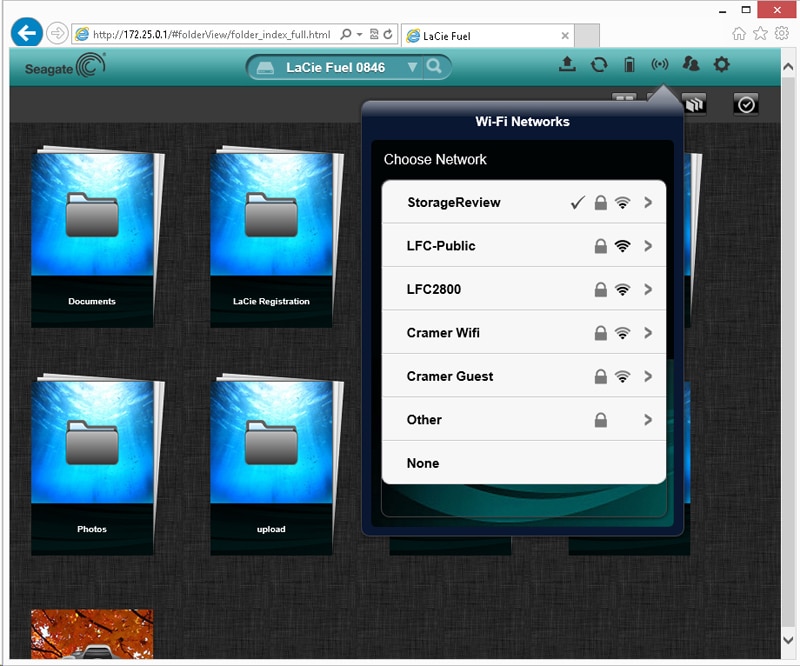Choose Other network option
This screenshot has width=800, height=666.
pos(524,420)
